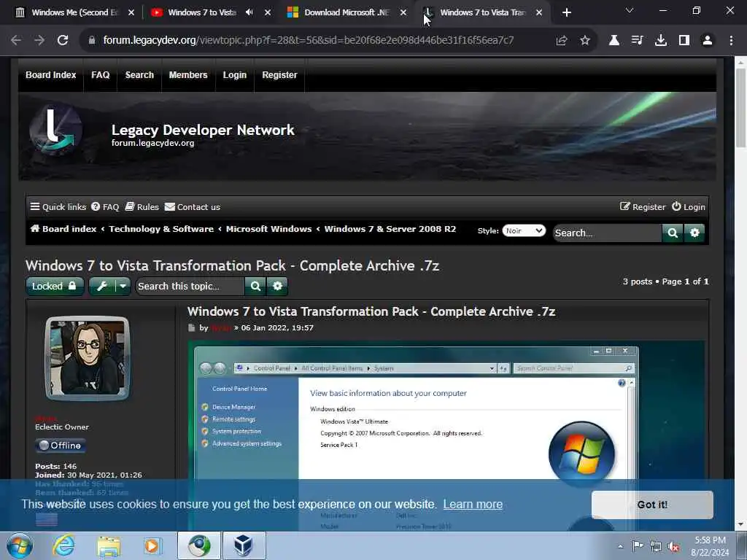Show hidden system tray icons arrow
Image resolution: width=747 pixels, height=560 pixels.
click(x=620, y=547)
